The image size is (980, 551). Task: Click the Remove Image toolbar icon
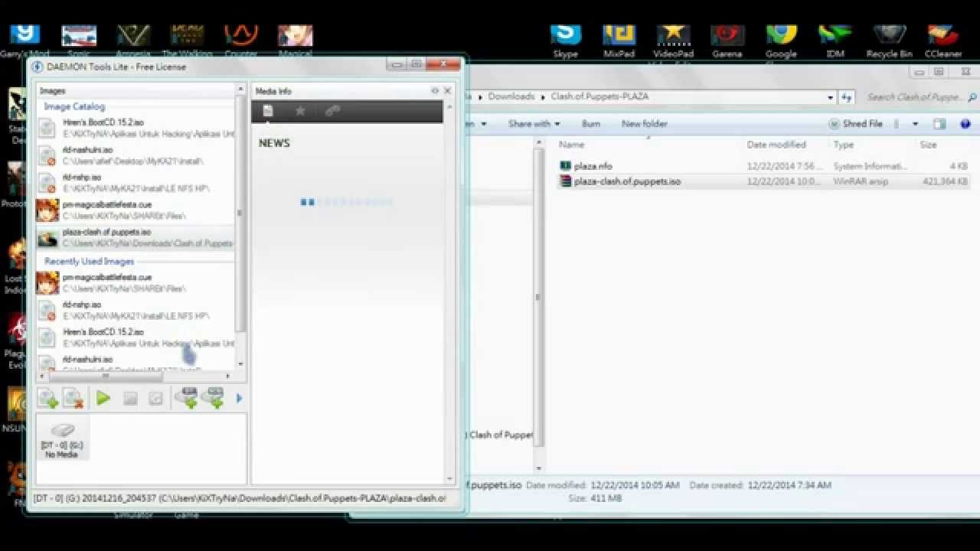coord(73,398)
